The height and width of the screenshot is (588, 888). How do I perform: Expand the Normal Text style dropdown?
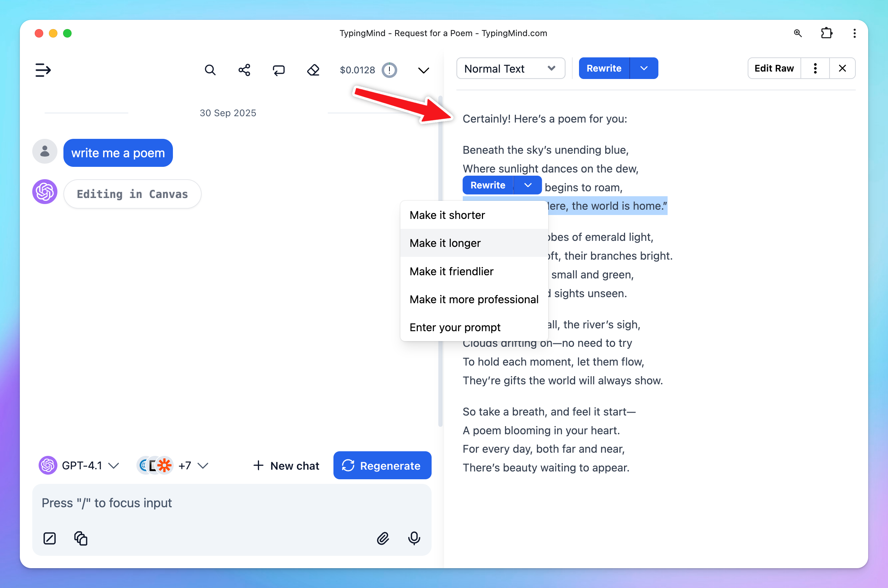(x=510, y=69)
